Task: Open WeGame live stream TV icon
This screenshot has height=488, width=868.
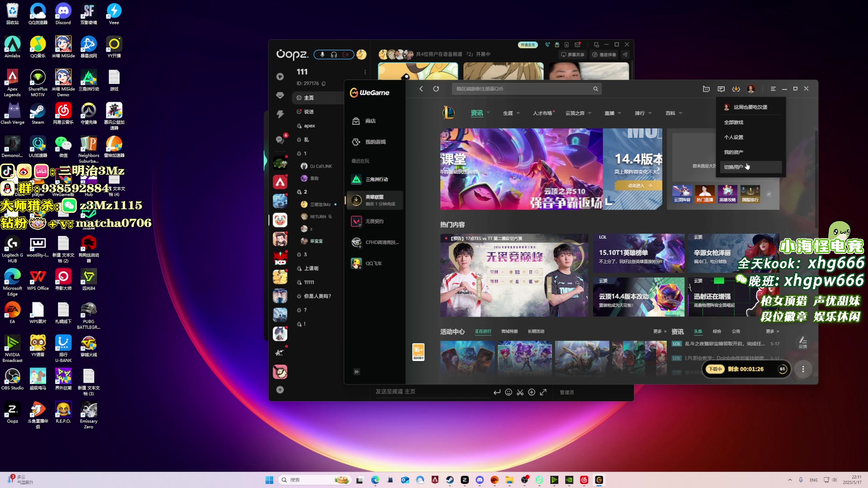Action: click(706, 89)
